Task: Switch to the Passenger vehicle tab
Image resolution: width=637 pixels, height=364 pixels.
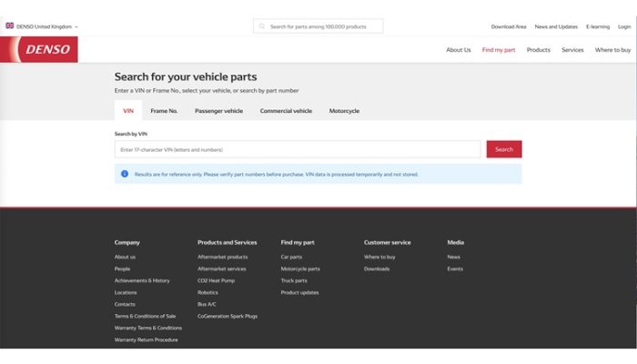Action: click(x=219, y=110)
